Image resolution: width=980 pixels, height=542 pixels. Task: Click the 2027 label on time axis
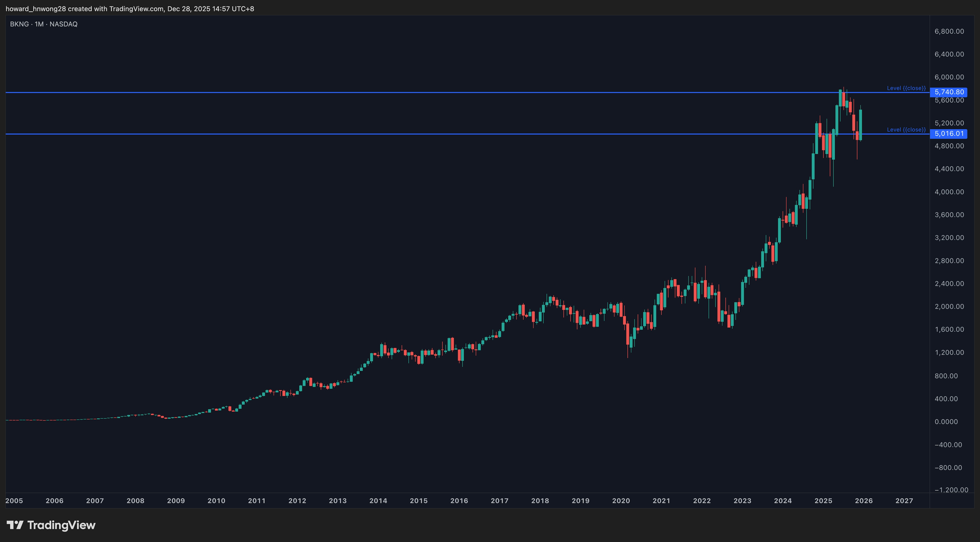point(904,501)
